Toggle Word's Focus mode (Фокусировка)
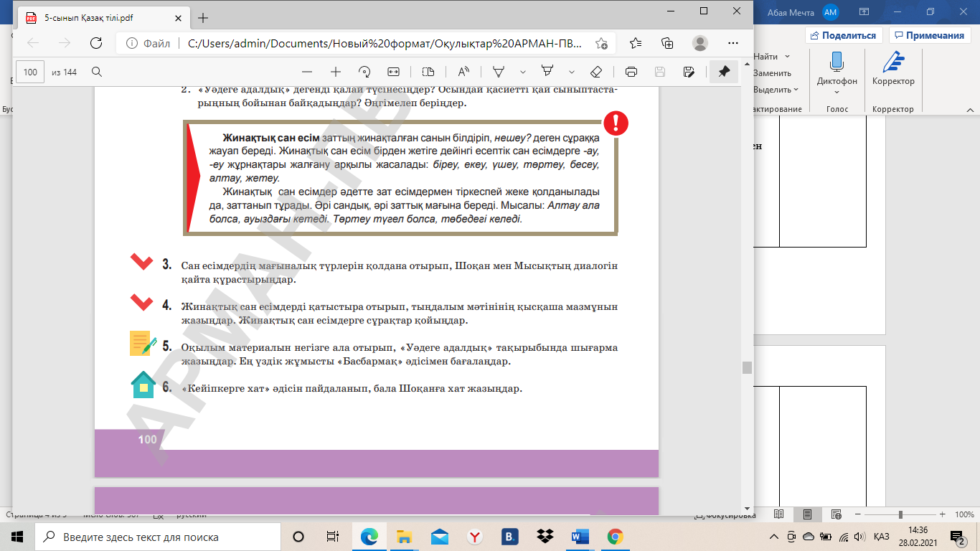The image size is (980, 551). pyautogui.click(x=725, y=515)
